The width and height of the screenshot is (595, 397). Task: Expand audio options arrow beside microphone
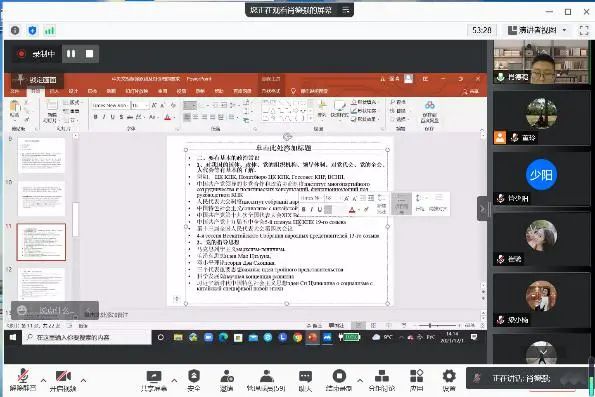(x=43, y=380)
